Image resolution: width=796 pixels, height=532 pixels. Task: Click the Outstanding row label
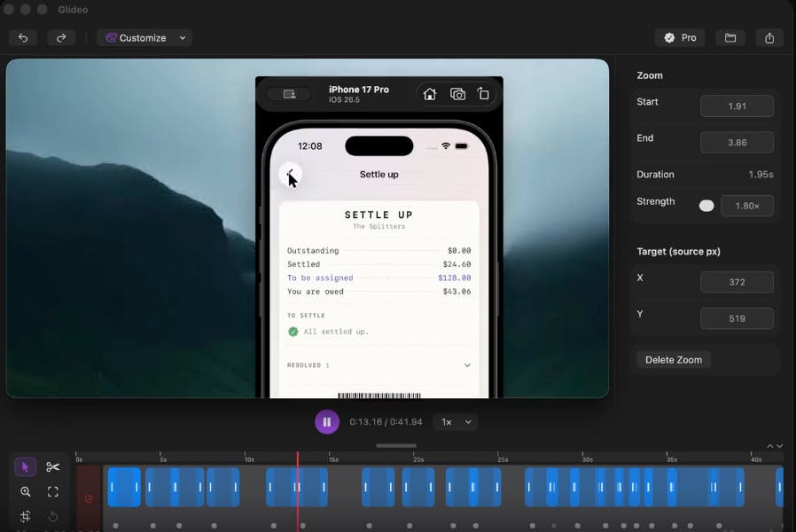(x=313, y=250)
